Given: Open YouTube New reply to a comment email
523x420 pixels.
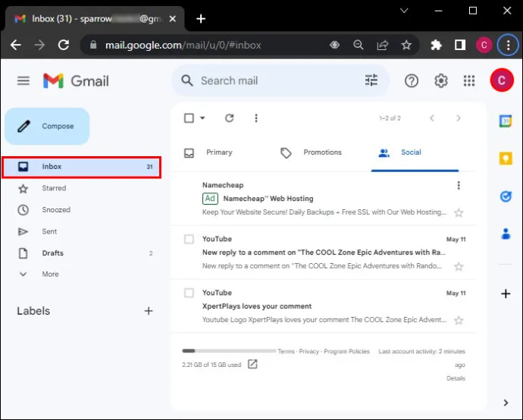Looking at the screenshot, I should click(x=323, y=252).
